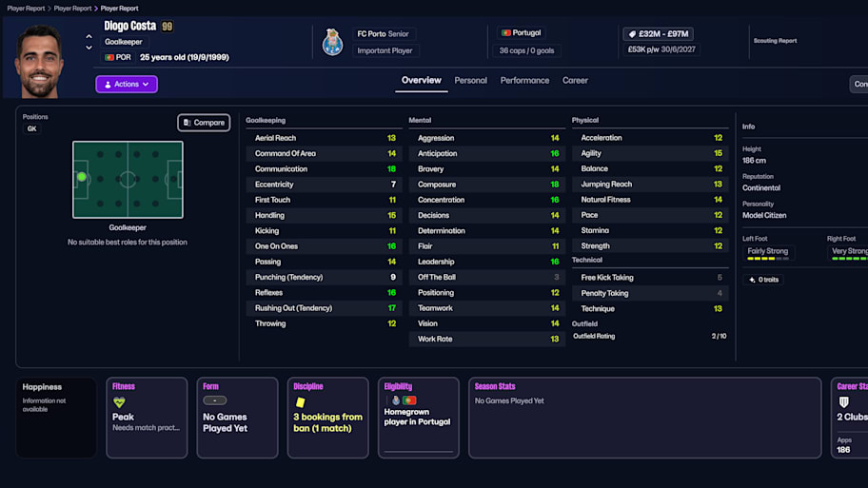Click the Handling attribute row
The height and width of the screenshot is (488, 868).
pyautogui.click(x=325, y=216)
